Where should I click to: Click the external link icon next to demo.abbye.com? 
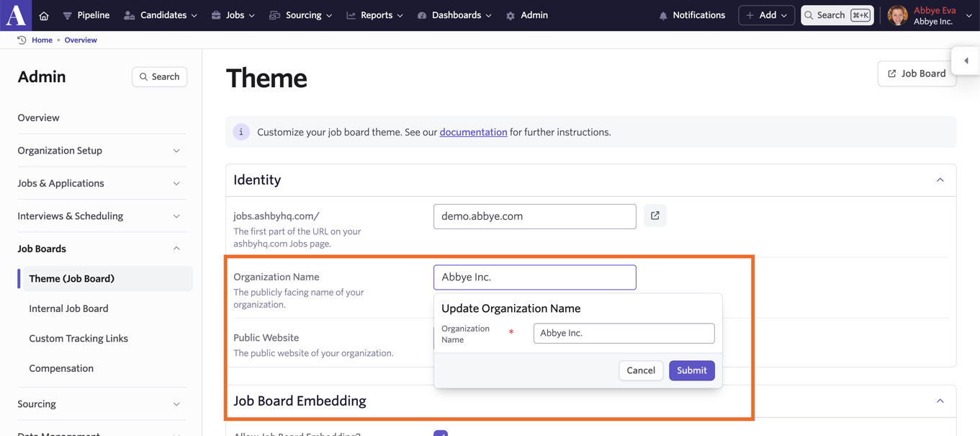click(655, 215)
